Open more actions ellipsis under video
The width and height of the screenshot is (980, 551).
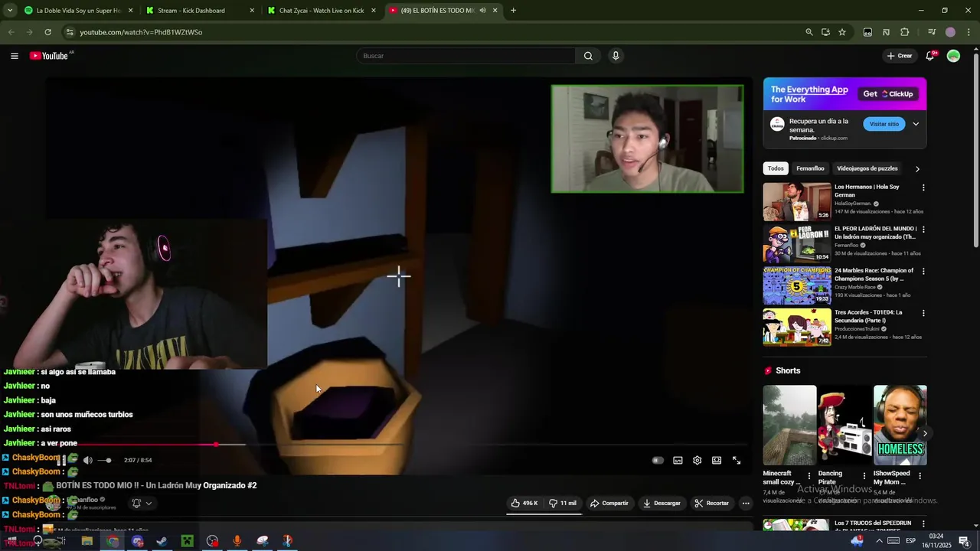(x=746, y=503)
